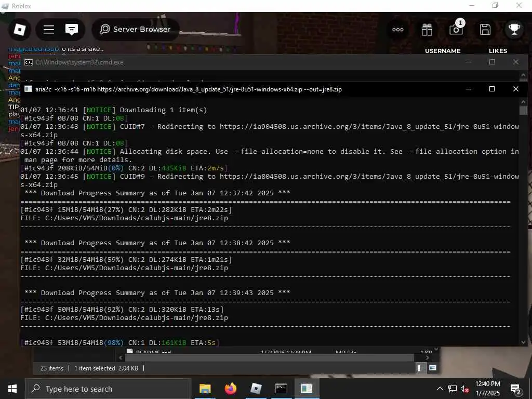Open the Roblox logo menu

pyautogui.click(x=19, y=30)
